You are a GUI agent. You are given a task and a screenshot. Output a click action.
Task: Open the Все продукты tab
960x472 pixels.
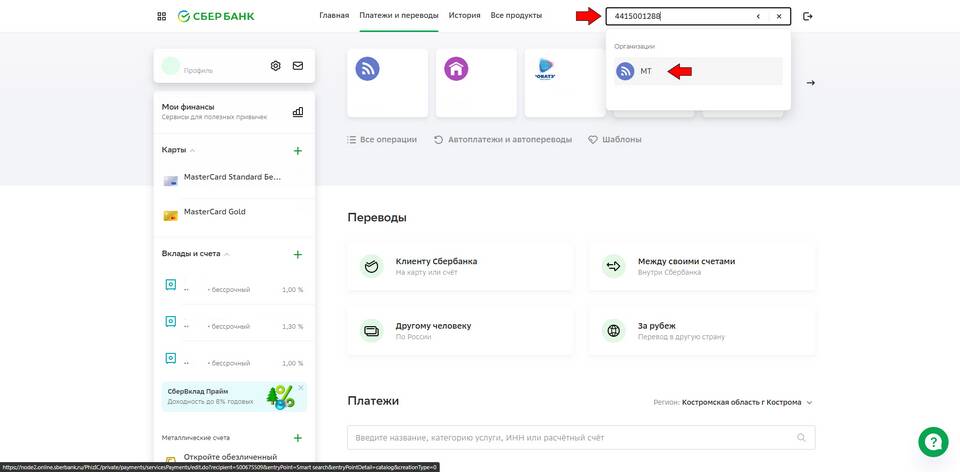coord(516,16)
